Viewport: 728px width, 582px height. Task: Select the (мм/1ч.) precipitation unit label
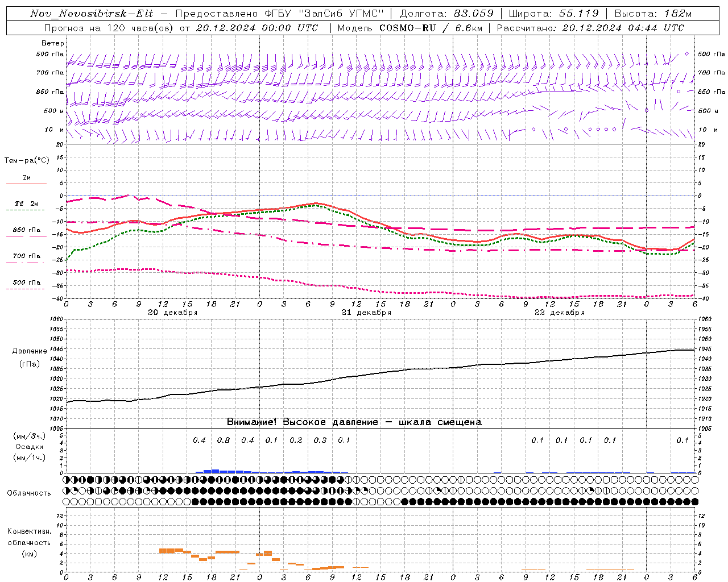(29, 458)
